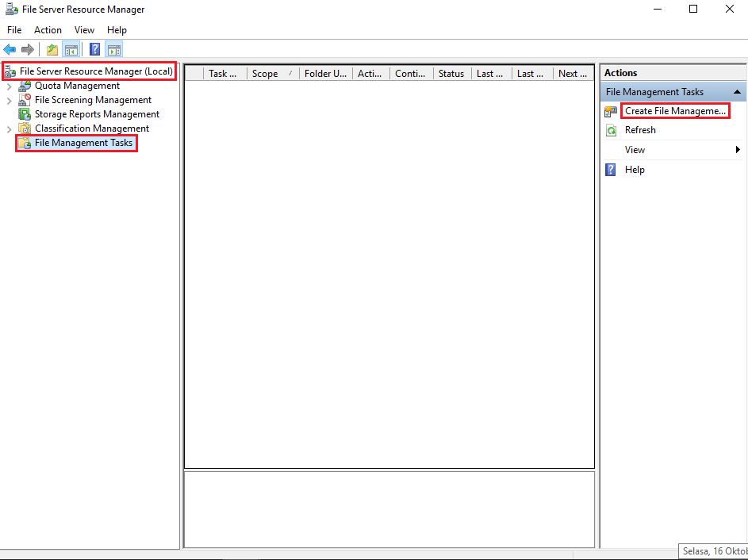Collapse the File Management Tasks actions section
Viewport: 748px width, 560px height.
737,90
